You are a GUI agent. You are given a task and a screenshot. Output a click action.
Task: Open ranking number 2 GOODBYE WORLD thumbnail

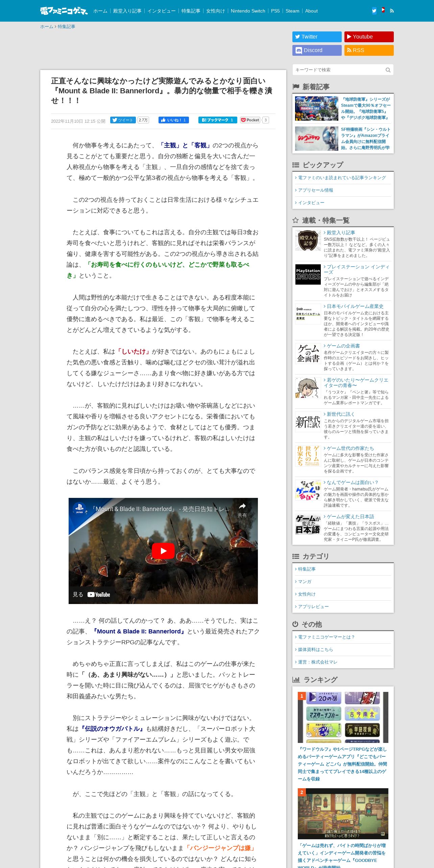(x=343, y=814)
